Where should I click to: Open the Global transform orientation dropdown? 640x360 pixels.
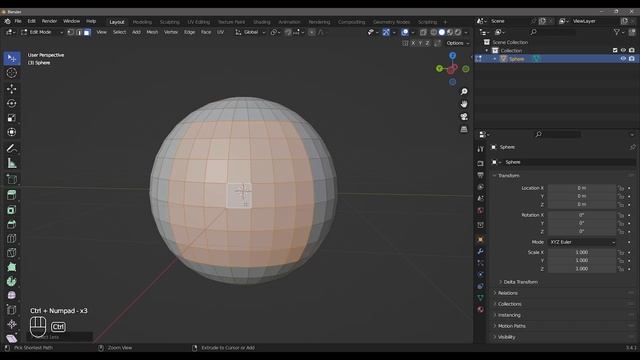pos(251,32)
